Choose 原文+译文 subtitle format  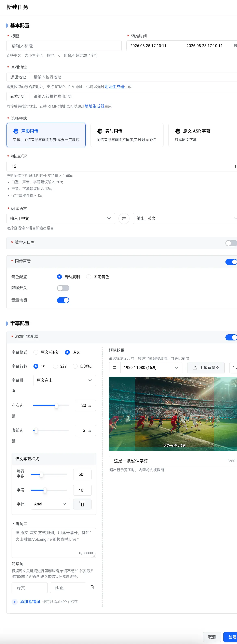(36, 352)
